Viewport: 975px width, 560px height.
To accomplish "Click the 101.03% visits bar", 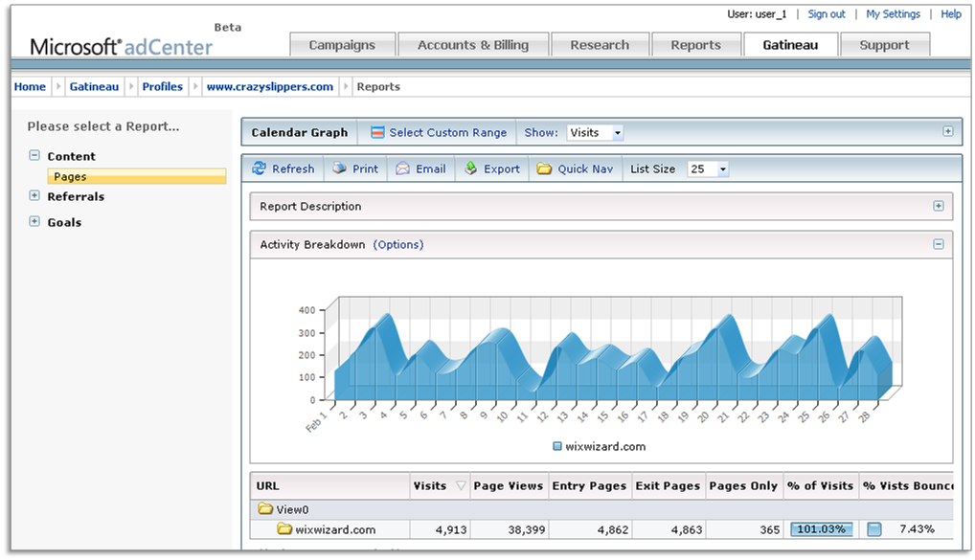I will [x=821, y=529].
